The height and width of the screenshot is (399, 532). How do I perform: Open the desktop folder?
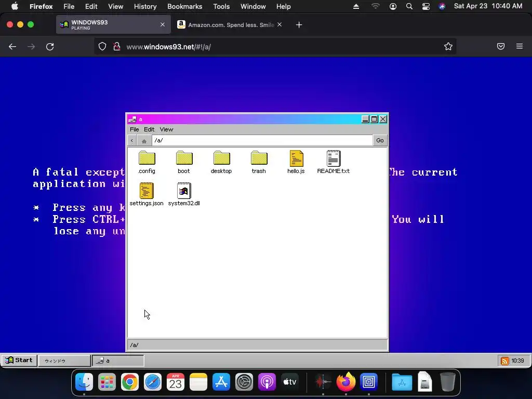[221, 163]
